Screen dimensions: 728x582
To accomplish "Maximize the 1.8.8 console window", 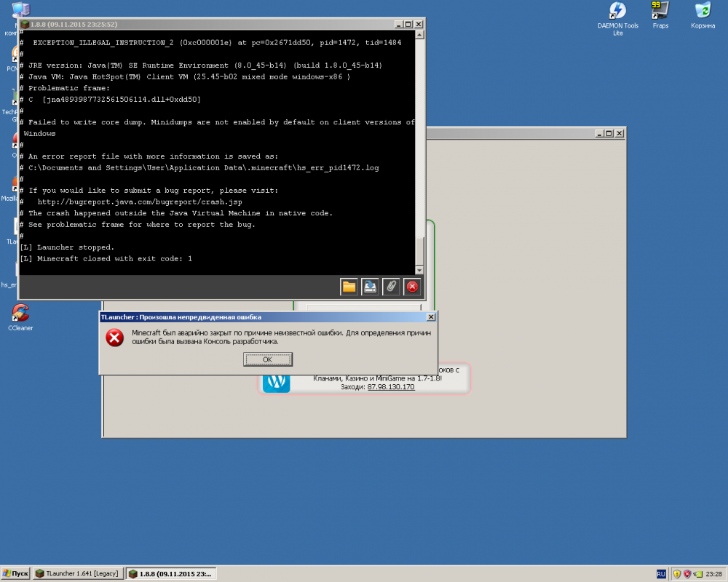I will (x=407, y=25).
